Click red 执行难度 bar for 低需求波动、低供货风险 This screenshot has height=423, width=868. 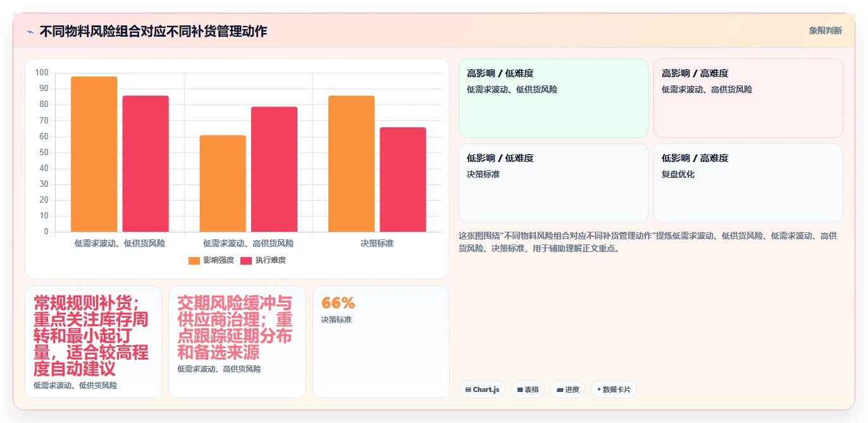click(x=146, y=163)
